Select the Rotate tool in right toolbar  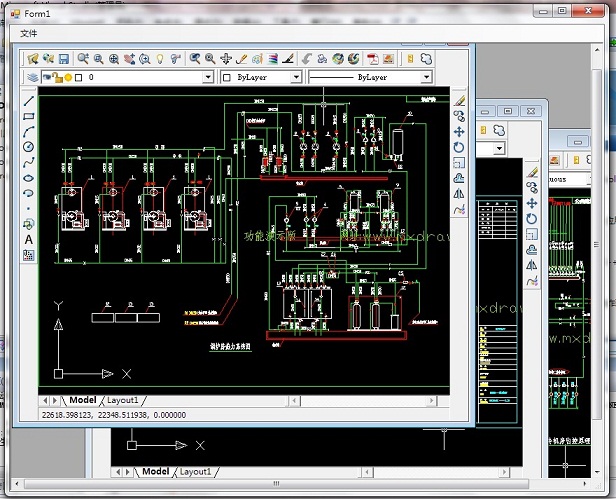pos(459,148)
